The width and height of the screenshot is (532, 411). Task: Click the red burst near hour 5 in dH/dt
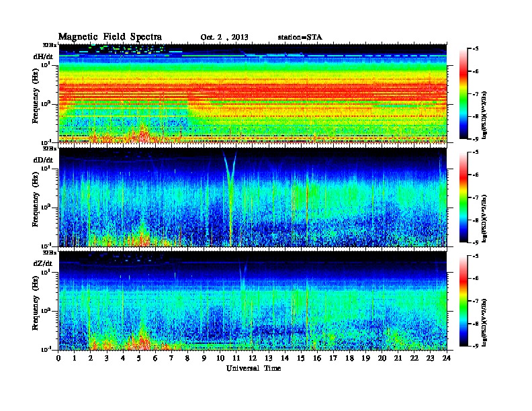point(142,135)
